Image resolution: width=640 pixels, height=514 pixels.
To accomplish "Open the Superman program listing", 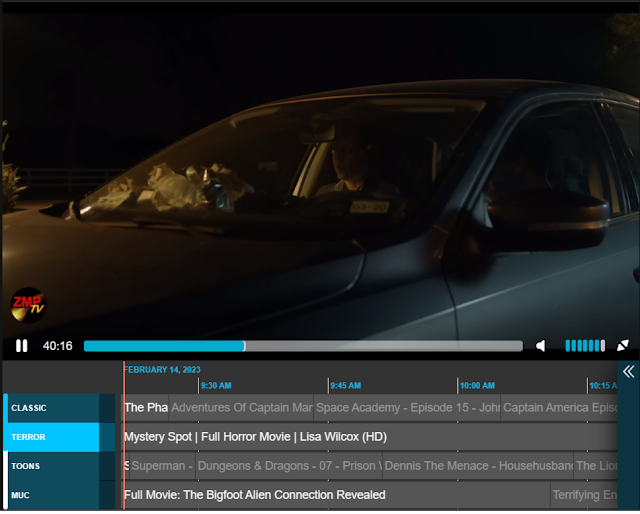I will [162, 466].
